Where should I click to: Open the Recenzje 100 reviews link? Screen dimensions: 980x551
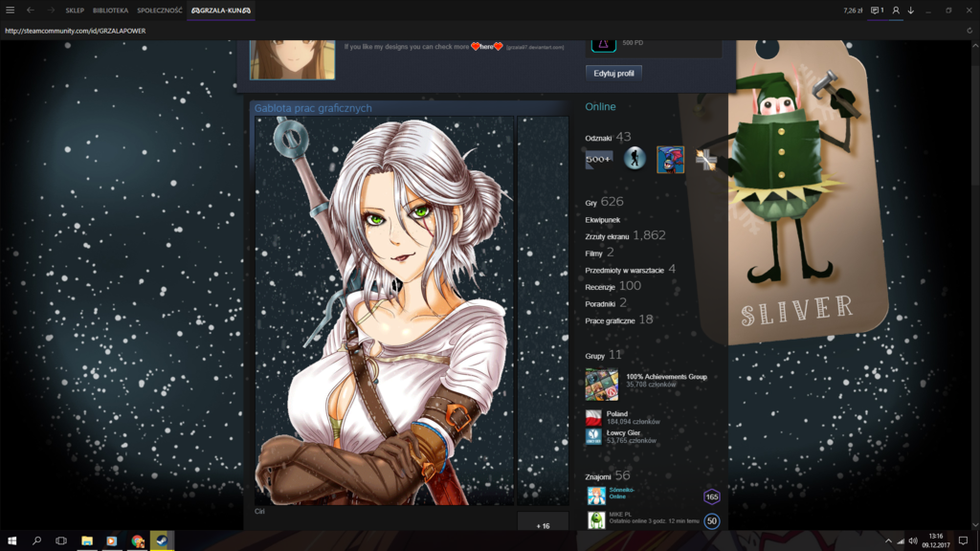tap(613, 286)
